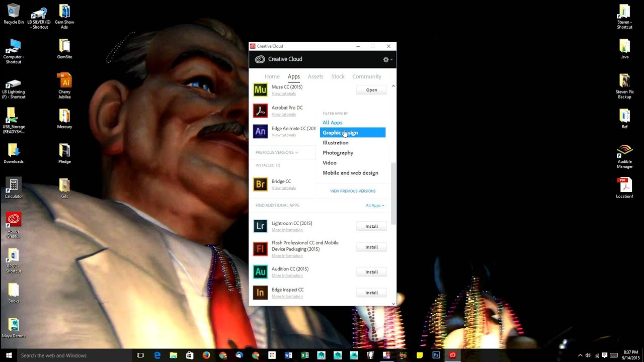This screenshot has width=644, height=362.
Task: Select the Audible Manager desktop icon
Action: pos(624,157)
